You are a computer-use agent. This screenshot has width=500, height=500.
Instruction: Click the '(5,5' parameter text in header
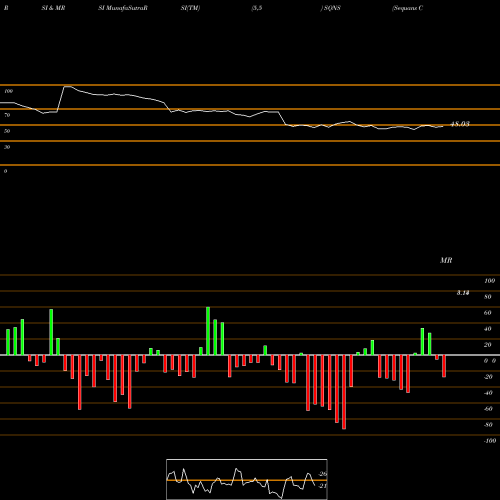tap(257, 8)
